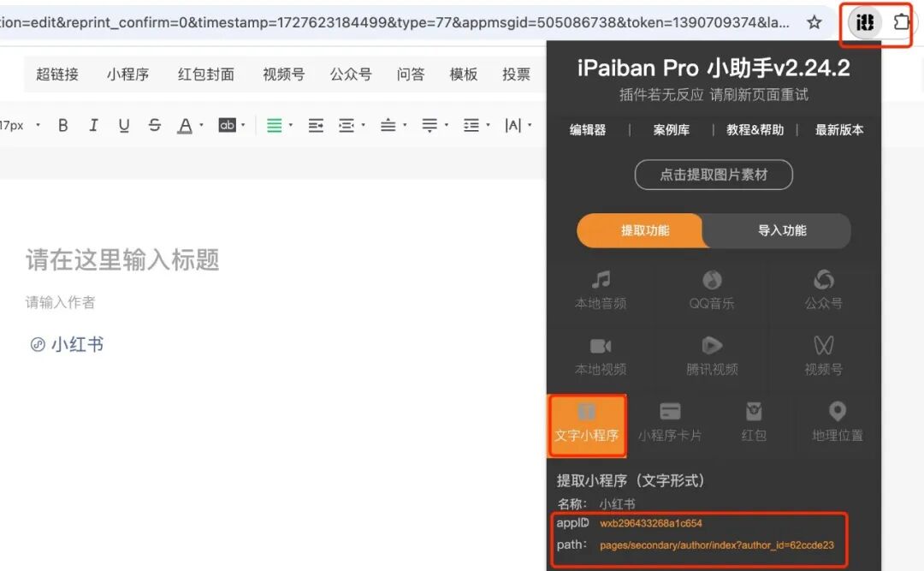Click the 名称 value 小红书 in panel
924x571 pixels.
tap(617, 504)
